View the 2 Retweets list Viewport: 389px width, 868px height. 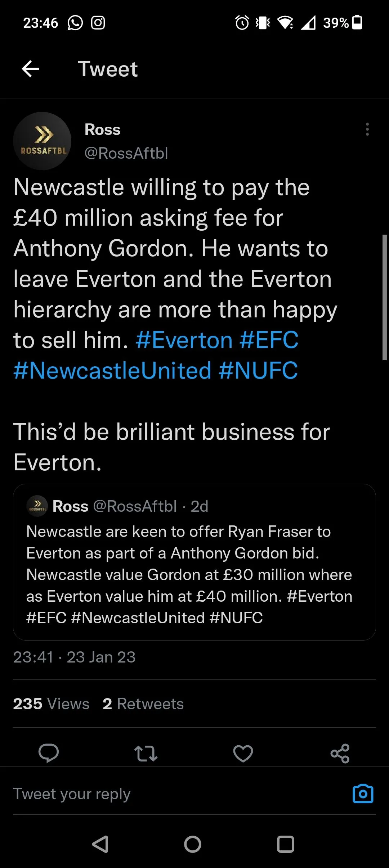point(143,704)
